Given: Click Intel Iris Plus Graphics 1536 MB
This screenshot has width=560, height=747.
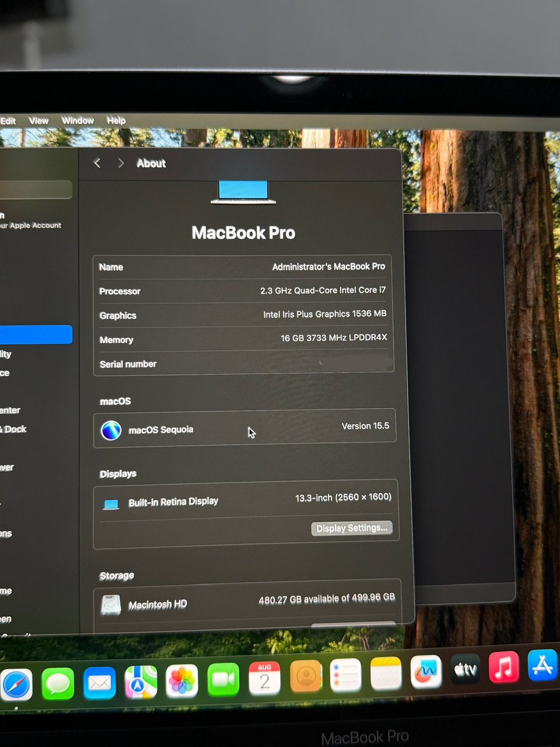Looking at the screenshot, I should click(325, 314).
